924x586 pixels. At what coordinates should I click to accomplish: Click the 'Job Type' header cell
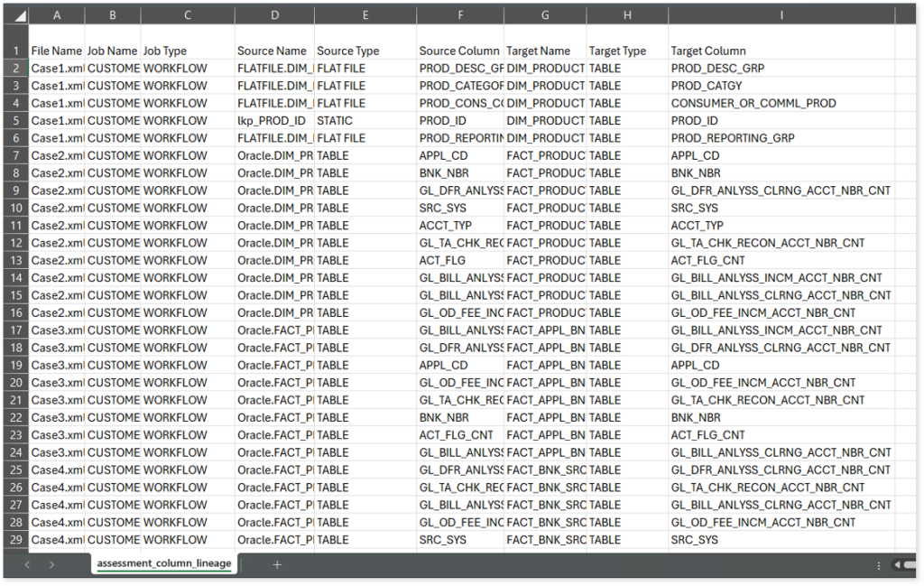point(165,51)
